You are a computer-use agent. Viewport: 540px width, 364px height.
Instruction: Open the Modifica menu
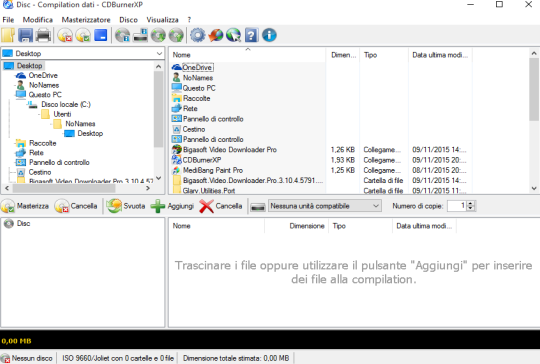tap(38, 20)
